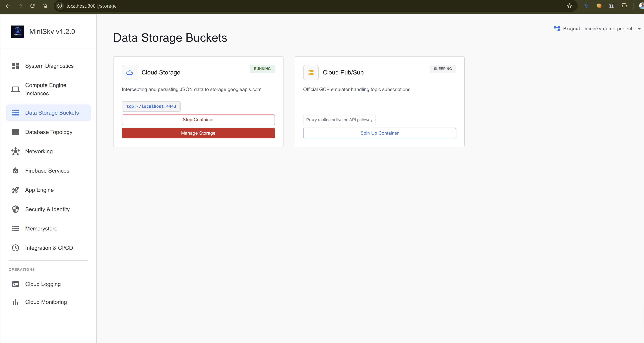The height and width of the screenshot is (343, 644).
Task: View site information for localhost
Action: [x=60, y=6]
